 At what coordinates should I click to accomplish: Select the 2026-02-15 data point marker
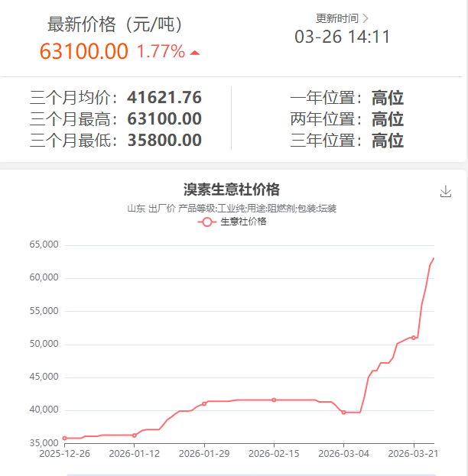274,400
